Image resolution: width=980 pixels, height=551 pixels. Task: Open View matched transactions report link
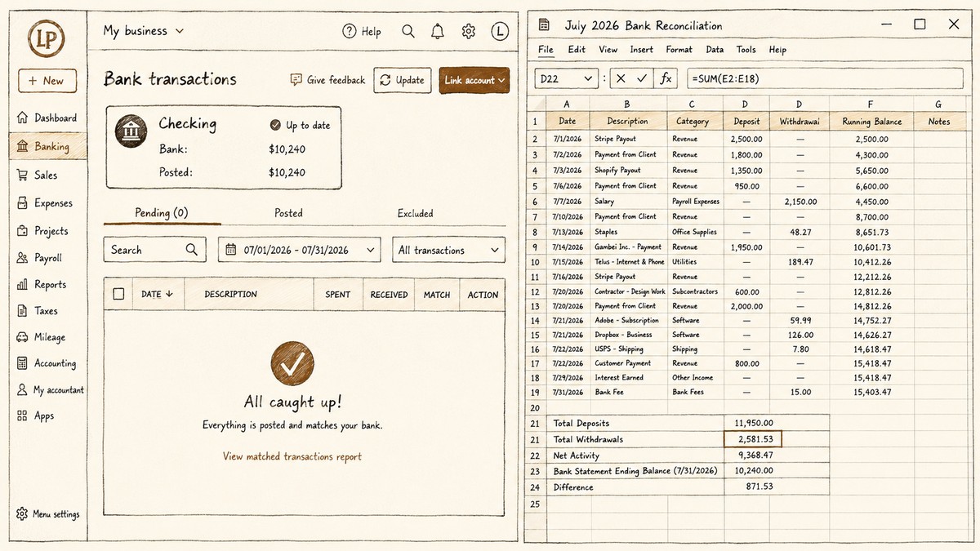coord(292,456)
